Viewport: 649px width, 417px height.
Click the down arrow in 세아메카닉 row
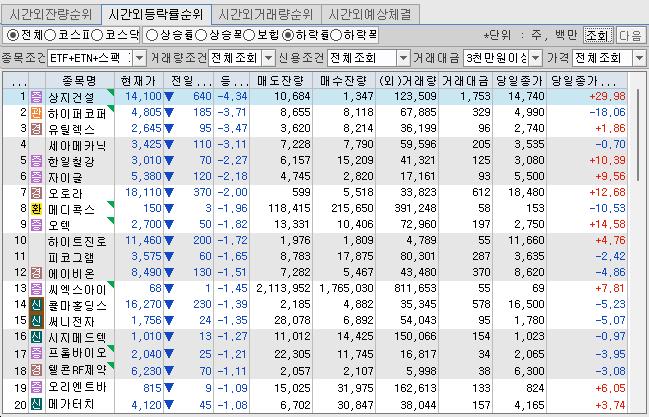click(x=169, y=145)
